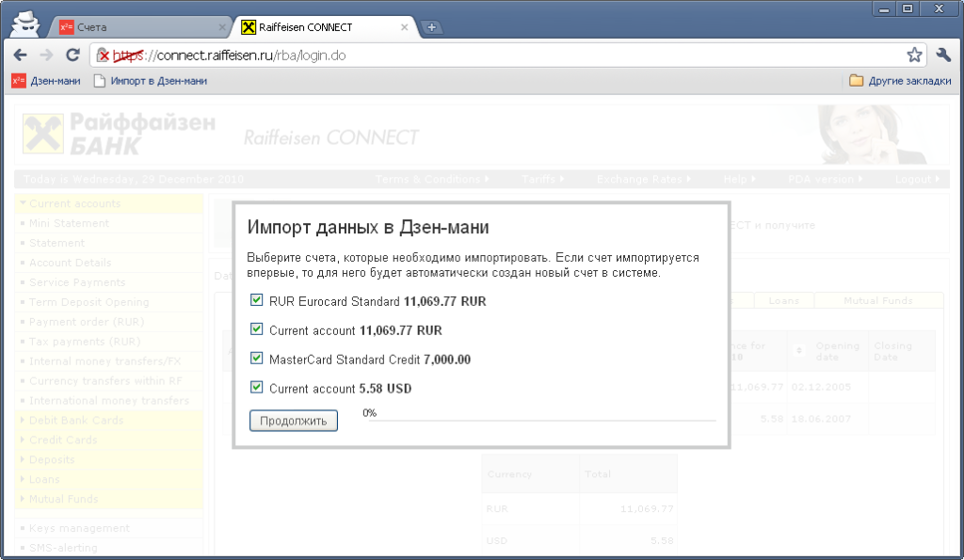Reload the Raiffeisen CONNECT page
The image size is (964, 560).
(72, 56)
